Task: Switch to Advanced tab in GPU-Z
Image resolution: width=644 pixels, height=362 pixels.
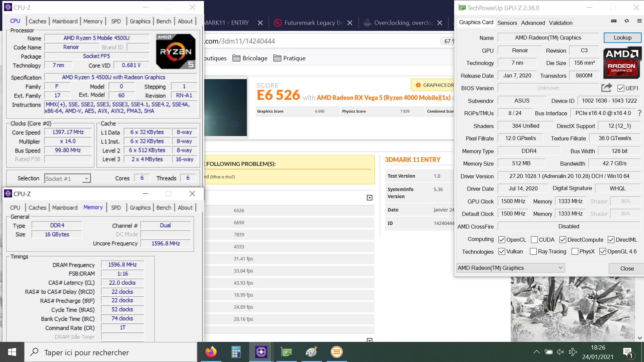Action: (x=533, y=23)
